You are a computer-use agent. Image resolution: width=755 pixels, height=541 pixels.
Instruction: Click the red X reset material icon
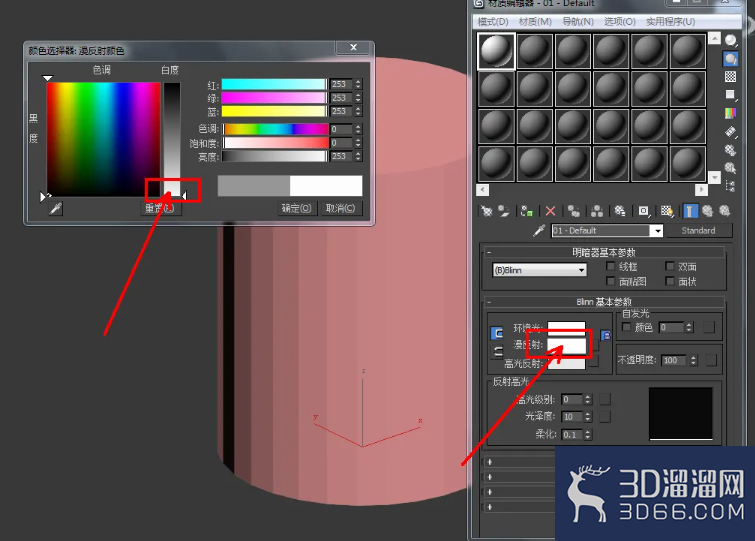550,211
